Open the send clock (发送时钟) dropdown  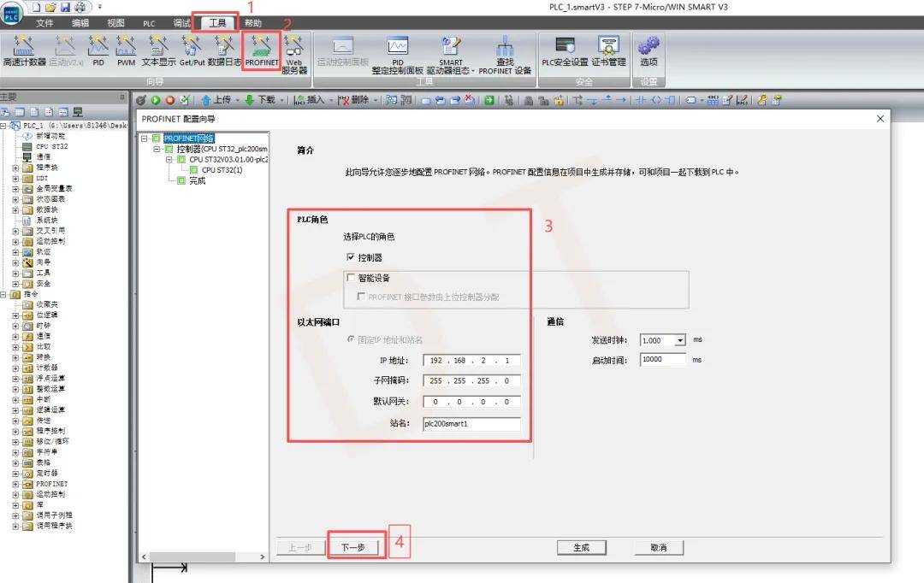click(x=680, y=340)
